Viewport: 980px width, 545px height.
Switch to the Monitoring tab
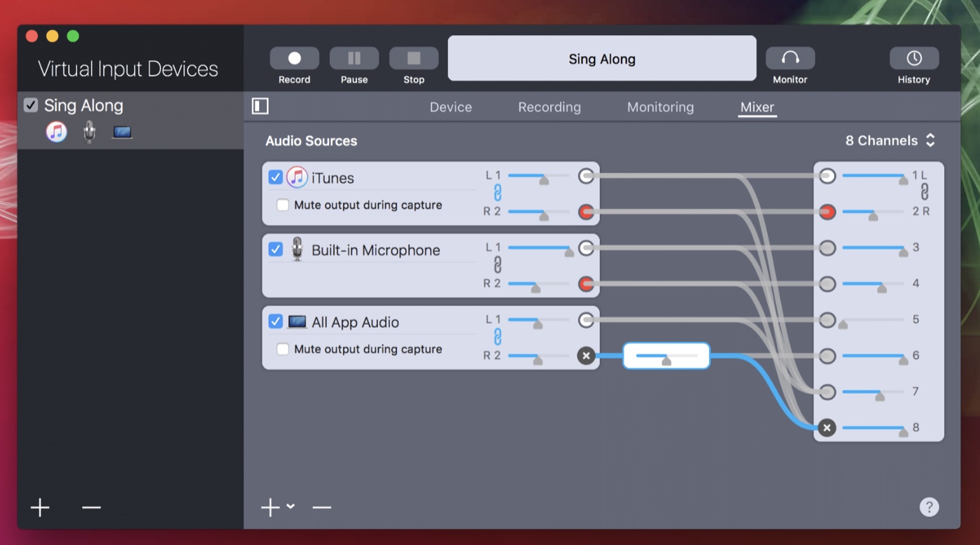(660, 107)
